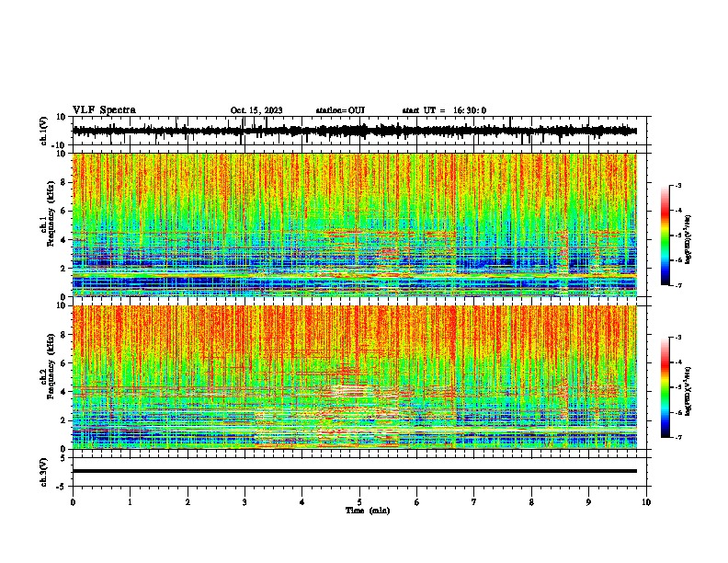This screenshot has width=728, height=563.
Task: Click inside the ch.2 frequency spectrogram panel
Action: [x=355, y=377]
